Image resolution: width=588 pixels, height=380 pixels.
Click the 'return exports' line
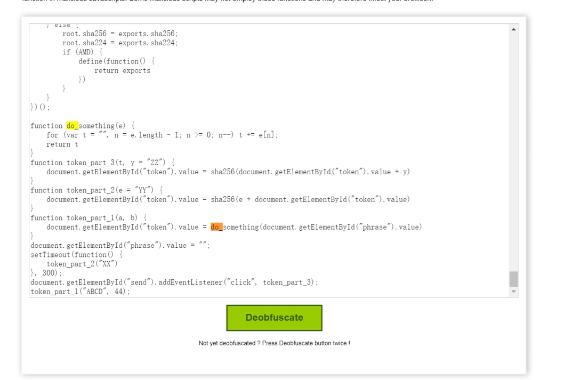pos(122,71)
